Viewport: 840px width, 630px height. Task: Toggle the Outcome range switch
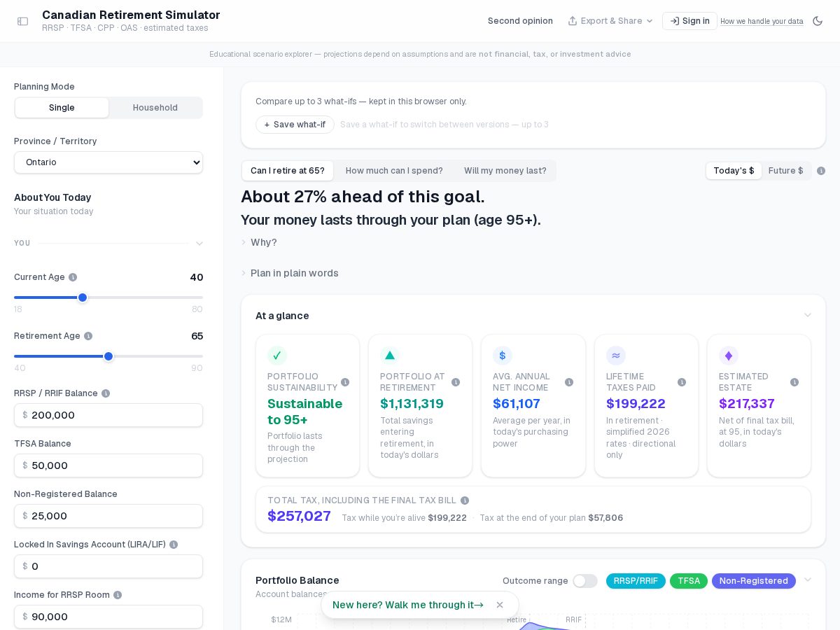click(585, 581)
